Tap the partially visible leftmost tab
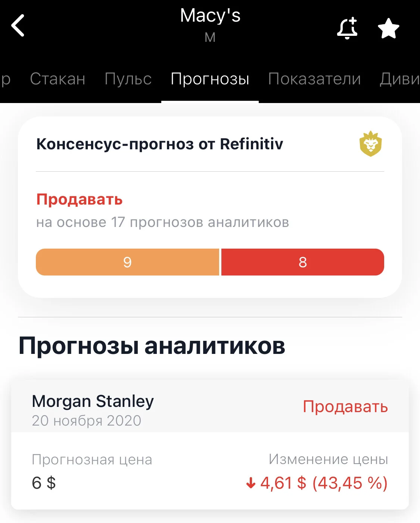This screenshot has height=523, width=420. [x=5, y=79]
